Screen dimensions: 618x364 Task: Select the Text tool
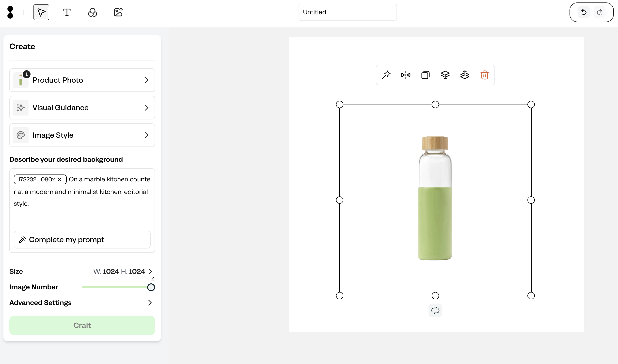tap(67, 12)
